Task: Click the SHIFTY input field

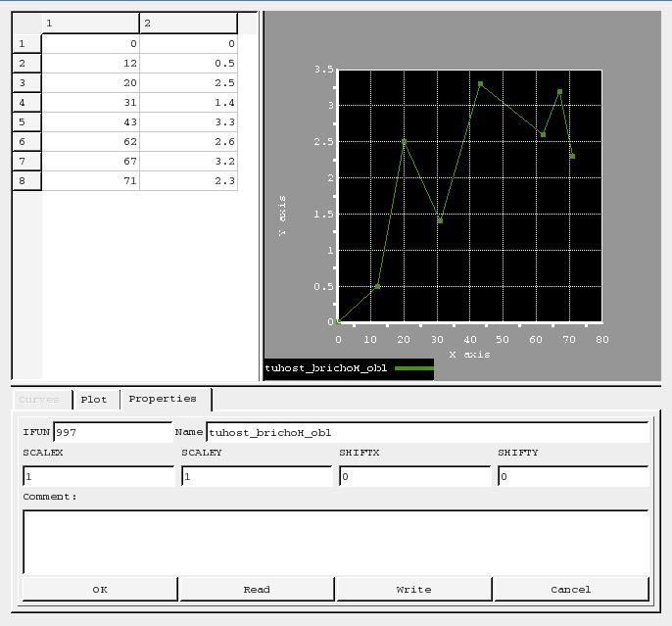Action: click(x=573, y=476)
